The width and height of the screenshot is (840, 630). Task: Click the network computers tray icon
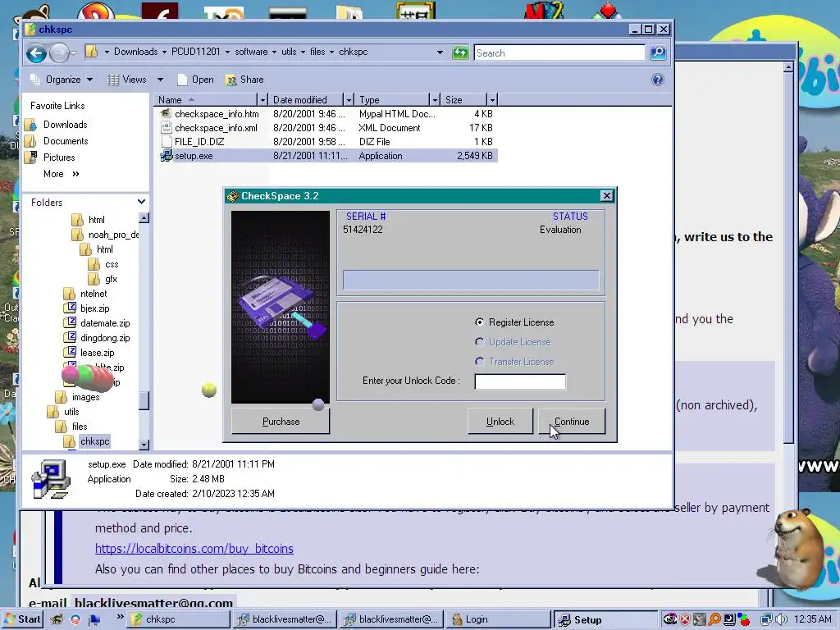click(x=767, y=619)
